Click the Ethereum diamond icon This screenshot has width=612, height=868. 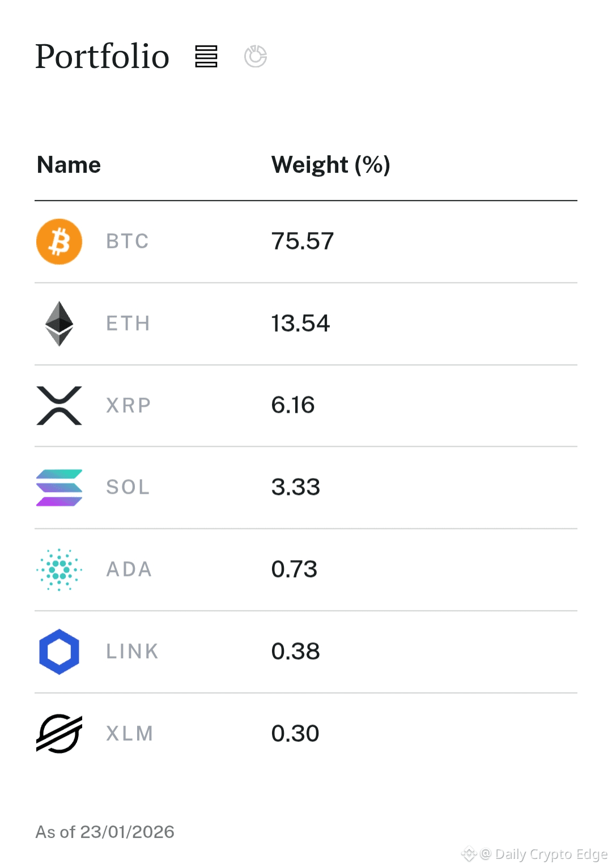point(59,324)
